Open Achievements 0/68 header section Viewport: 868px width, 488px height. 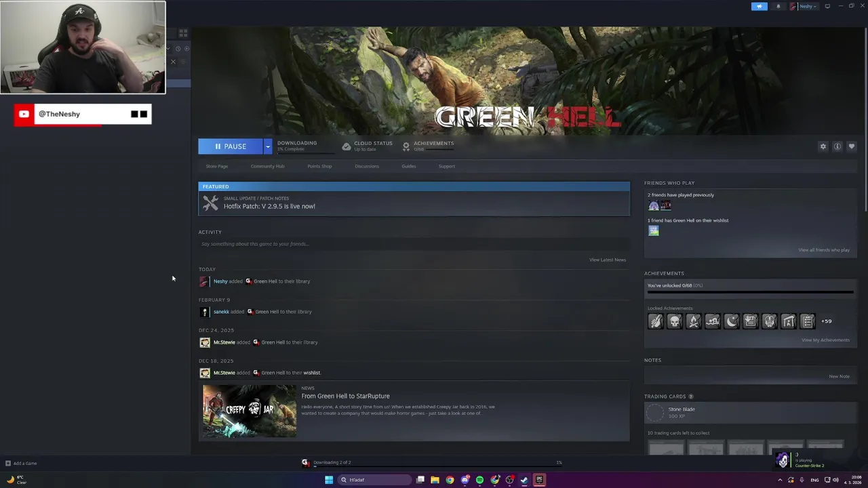coord(428,146)
